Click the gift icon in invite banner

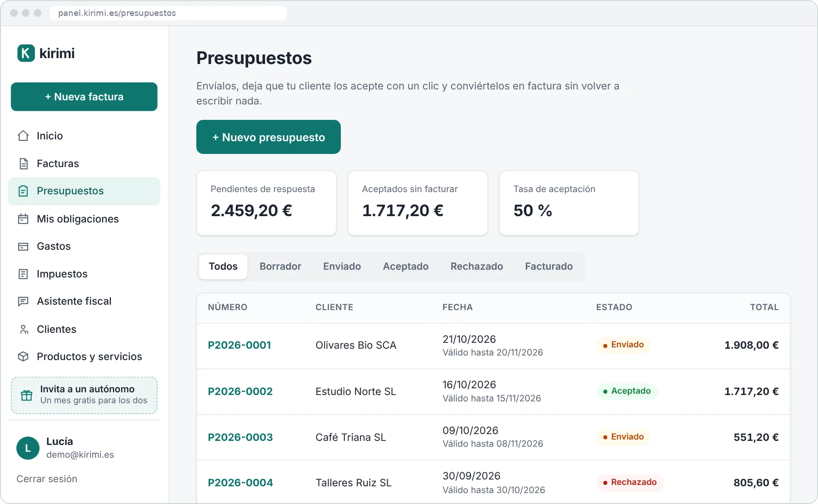point(27,395)
